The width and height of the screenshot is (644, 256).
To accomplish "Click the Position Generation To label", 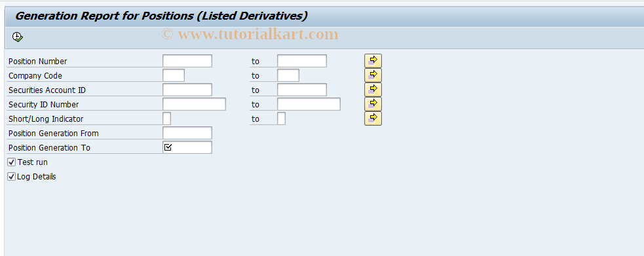I will (49, 148).
